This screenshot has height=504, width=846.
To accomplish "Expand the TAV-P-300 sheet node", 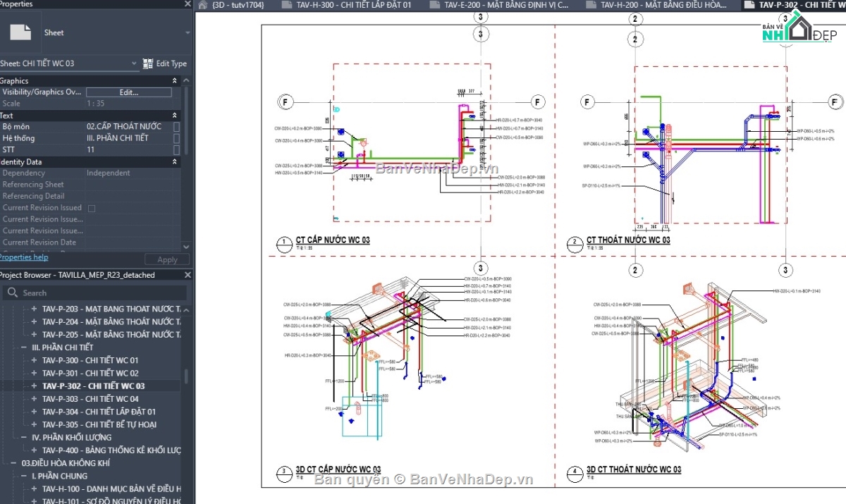I will click(x=34, y=360).
